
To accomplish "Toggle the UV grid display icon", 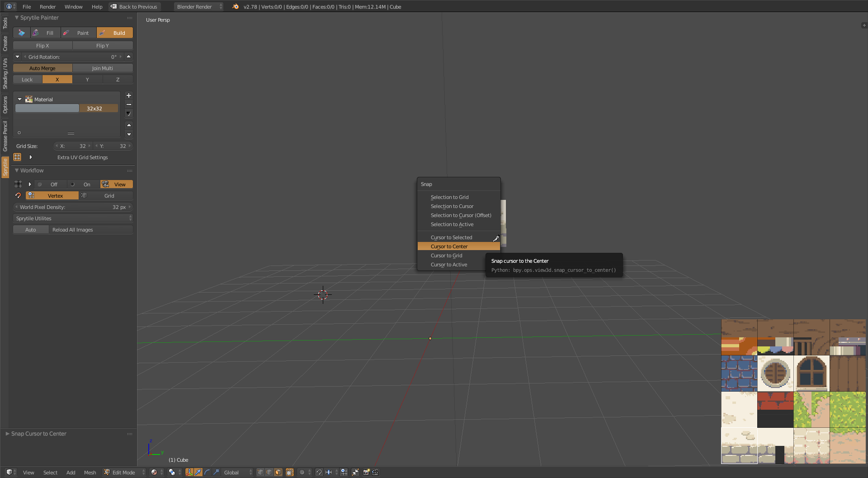I will 17,157.
